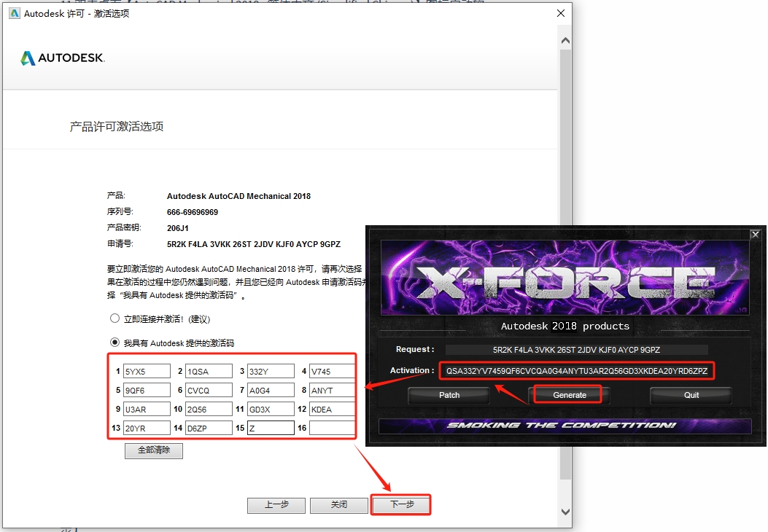Click the vertical scrollbar thumb in Autodesk window

click(x=565, y=265)
